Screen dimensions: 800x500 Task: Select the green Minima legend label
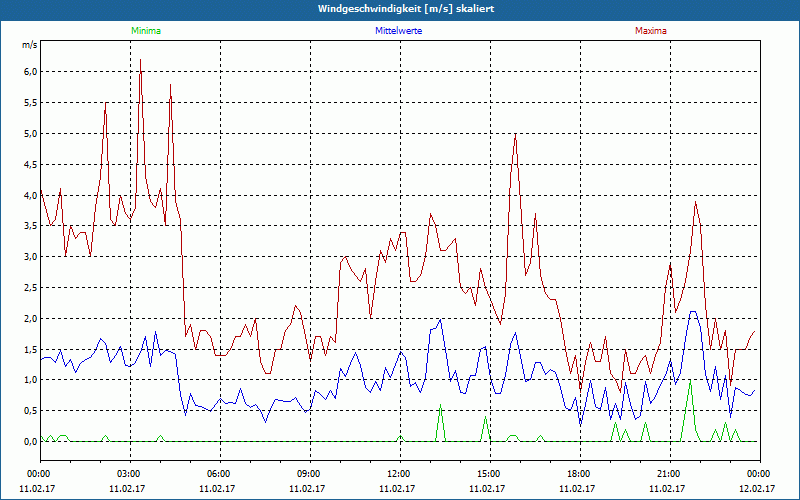[x=146, y=31]
